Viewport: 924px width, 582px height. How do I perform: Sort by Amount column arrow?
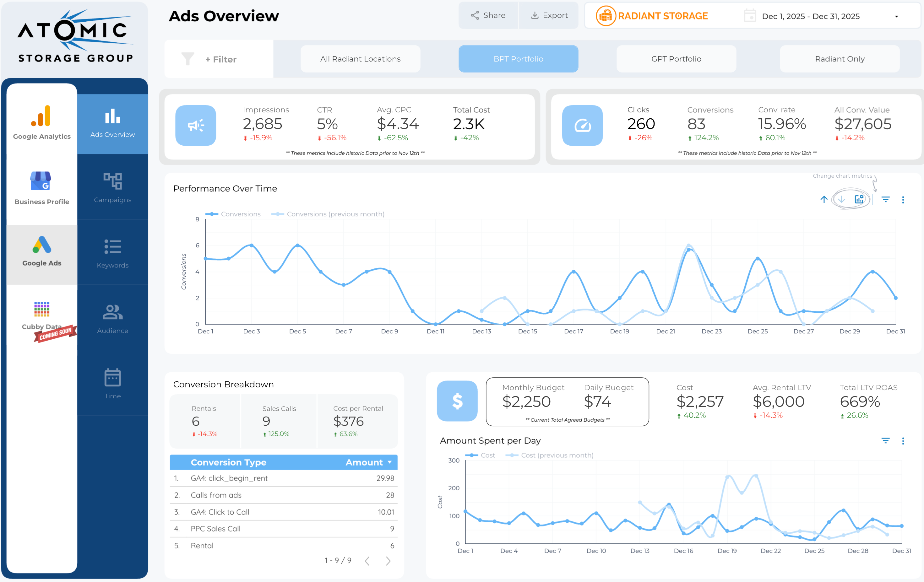(389, 462)
